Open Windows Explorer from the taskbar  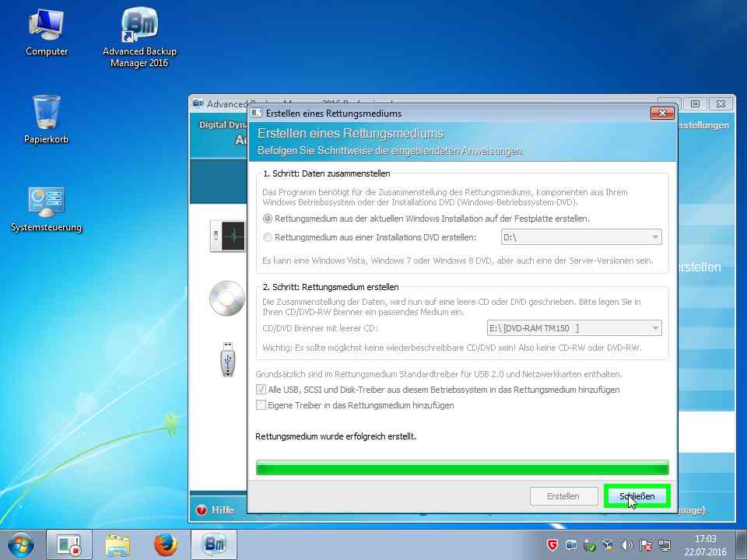(117, 544)
